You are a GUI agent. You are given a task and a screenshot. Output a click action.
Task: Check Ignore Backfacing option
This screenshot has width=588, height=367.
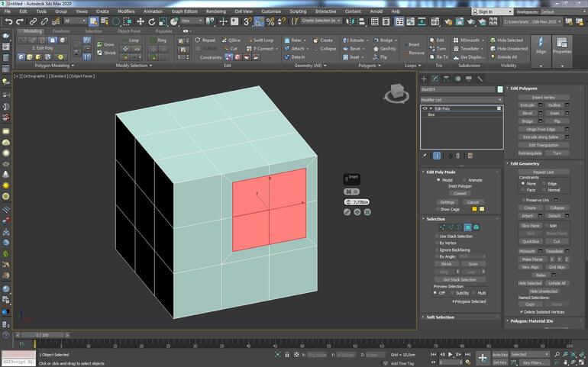point(438,249)
